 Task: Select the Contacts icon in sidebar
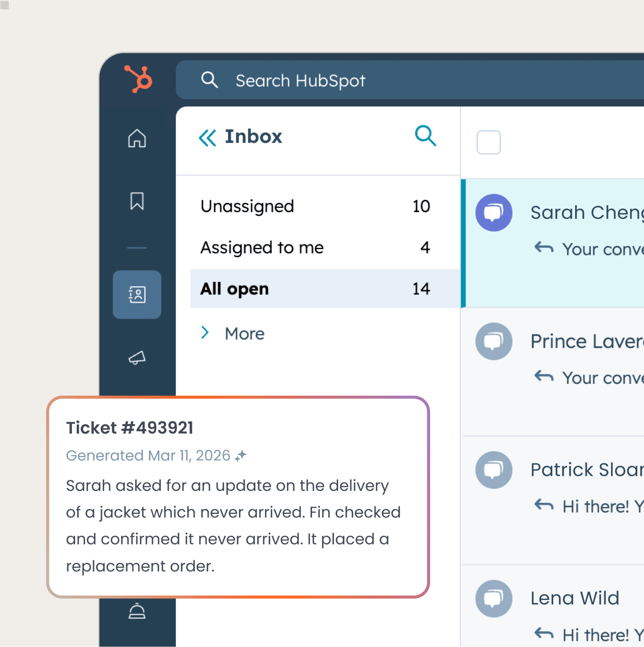137,295
